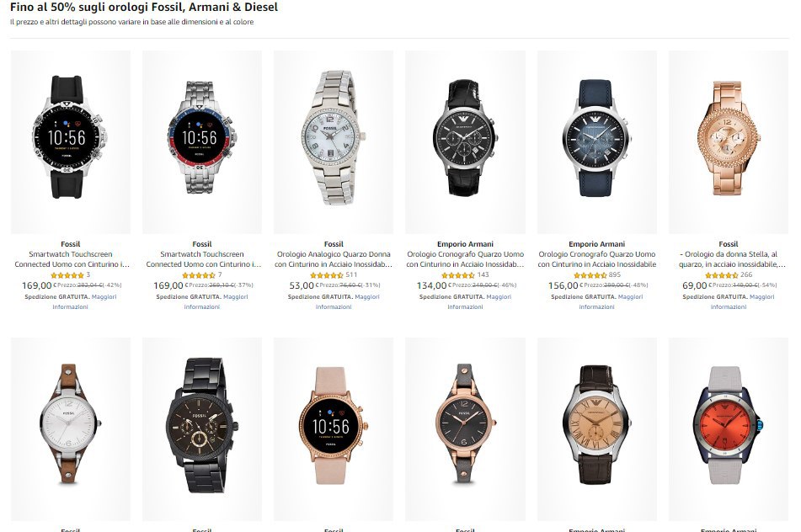The height and width of the screenshot is (532, 801).
Task: Select the gray strap rose gold Fossil watch image
Action: 465,428
